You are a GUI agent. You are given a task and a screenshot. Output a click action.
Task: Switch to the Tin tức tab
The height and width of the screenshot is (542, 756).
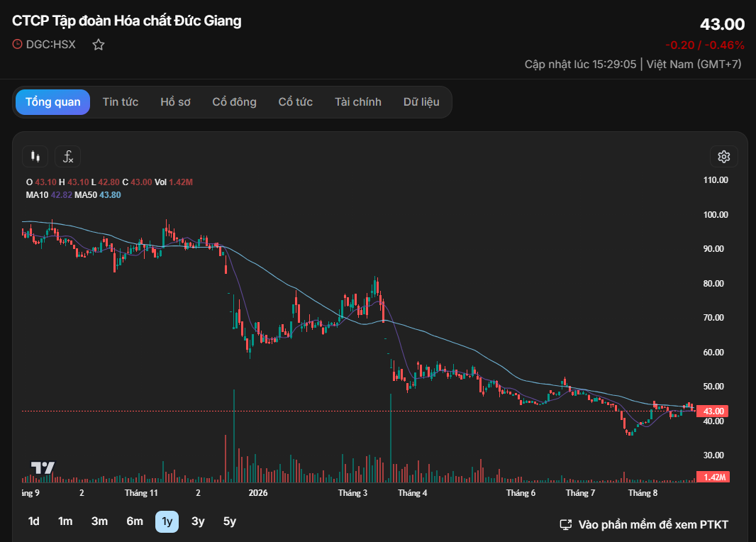121,102
